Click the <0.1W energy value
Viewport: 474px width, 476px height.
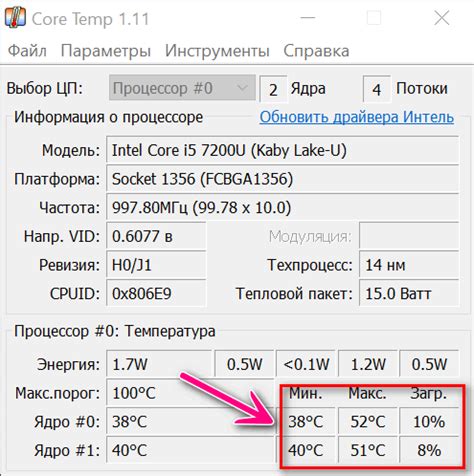point(306,364)
